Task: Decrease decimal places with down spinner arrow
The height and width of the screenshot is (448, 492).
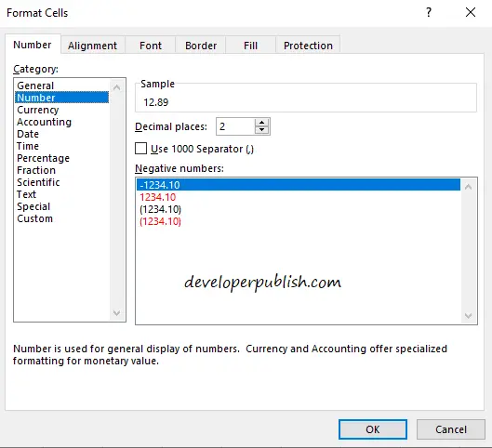Action: (261, 130)
